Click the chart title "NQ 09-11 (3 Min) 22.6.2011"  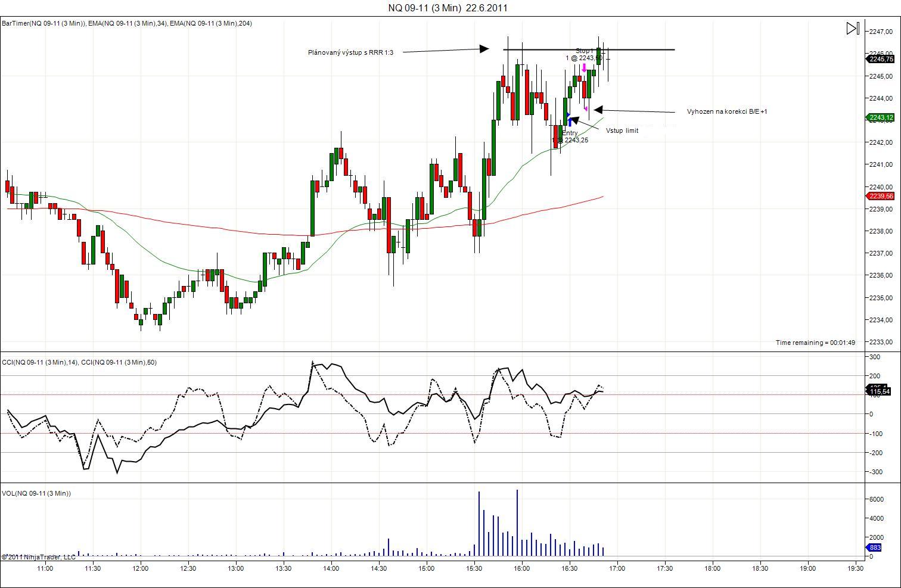pos(448,8)
